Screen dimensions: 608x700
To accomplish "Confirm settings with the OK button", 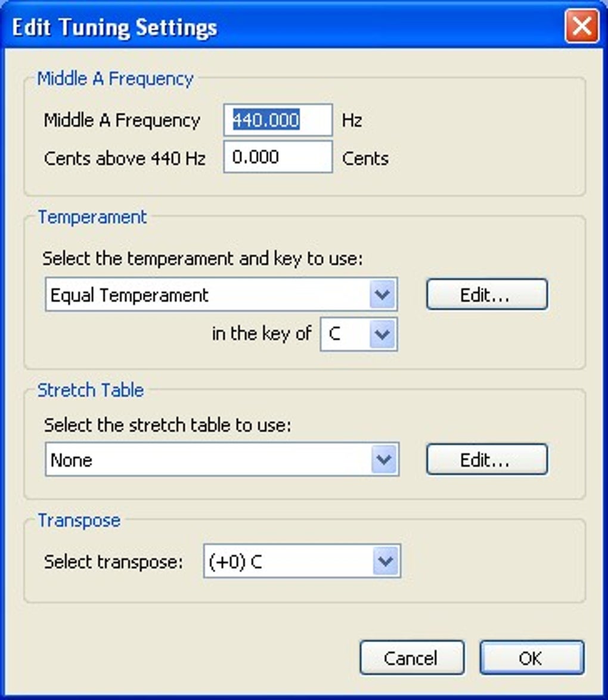I will click(x=531, y=658).
